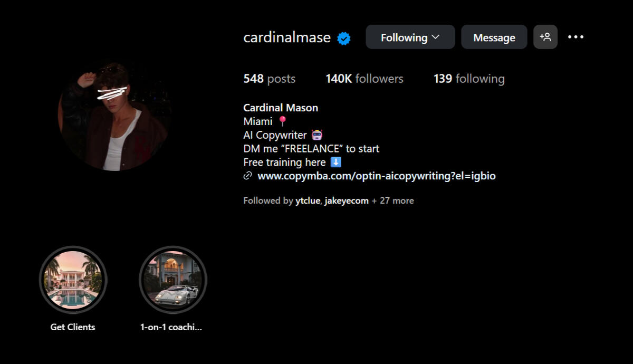Send a message via the Message button

494,37
